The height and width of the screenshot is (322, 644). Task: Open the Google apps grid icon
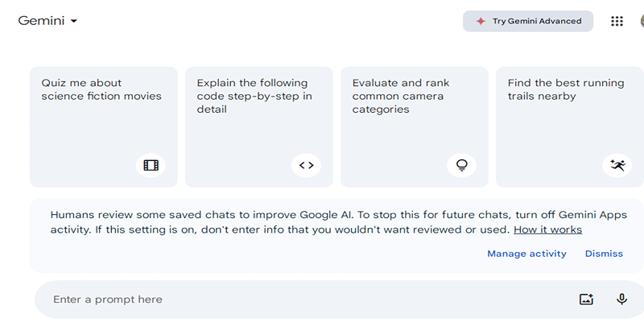click(617, 22)
